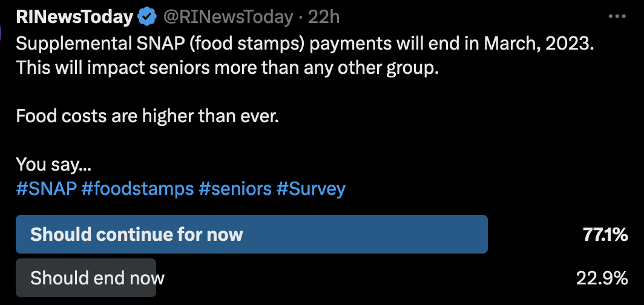Click the blue verified checkmark badge
Viewport: 644px width, 305px height.
pos(147,18)
